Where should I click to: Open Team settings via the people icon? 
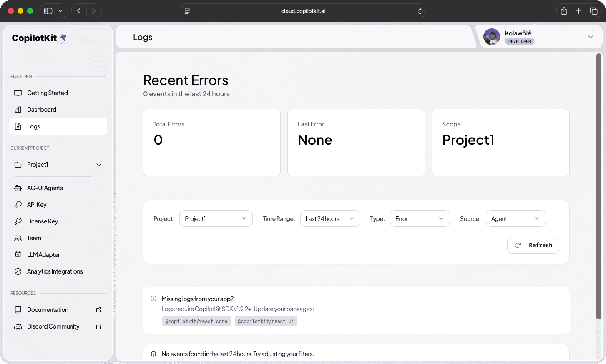[18, 238]
